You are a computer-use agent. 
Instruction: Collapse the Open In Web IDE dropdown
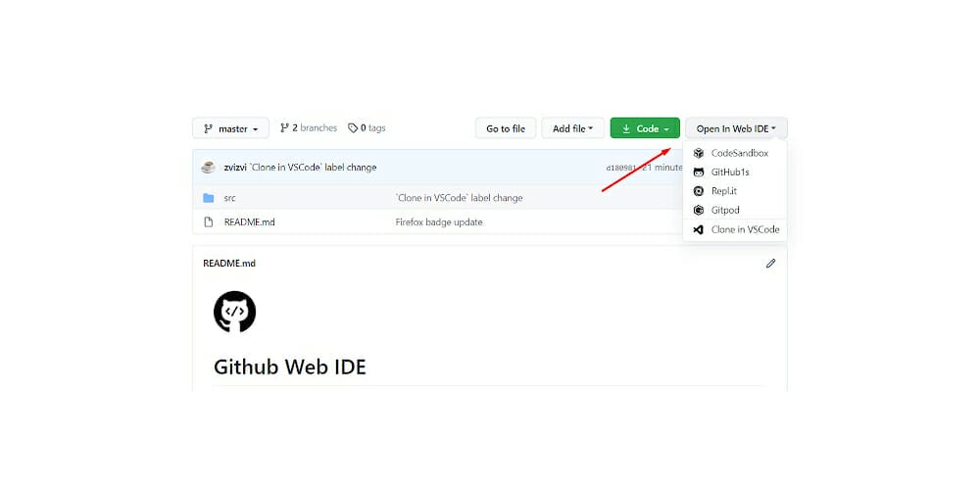(736, 128)
